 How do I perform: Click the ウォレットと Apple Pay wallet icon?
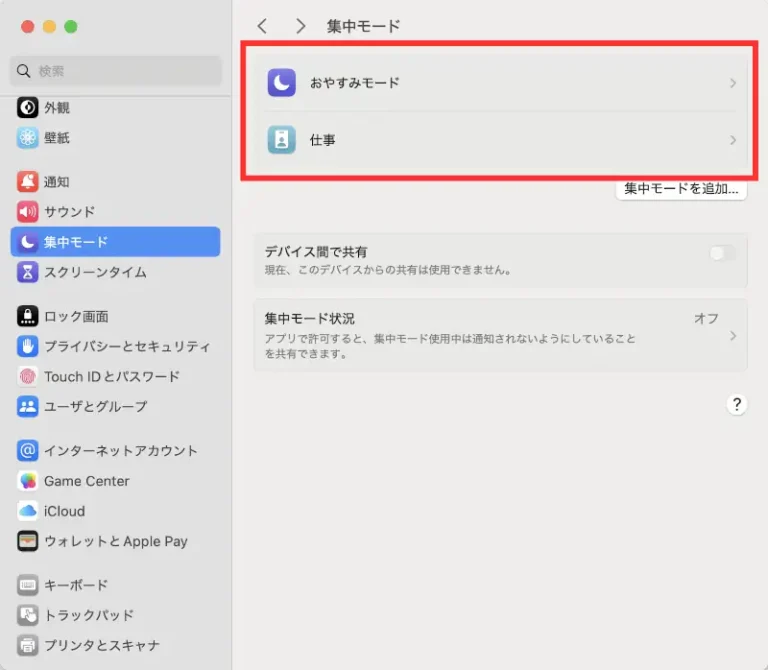click(x=27, y=541)
